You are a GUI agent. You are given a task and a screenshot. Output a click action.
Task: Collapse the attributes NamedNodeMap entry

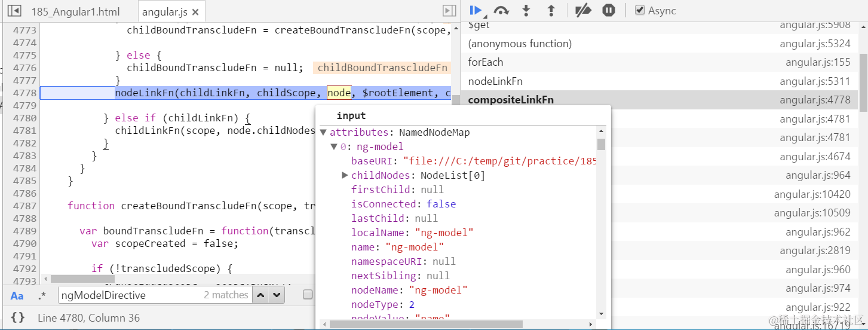(x=323, y=132)
